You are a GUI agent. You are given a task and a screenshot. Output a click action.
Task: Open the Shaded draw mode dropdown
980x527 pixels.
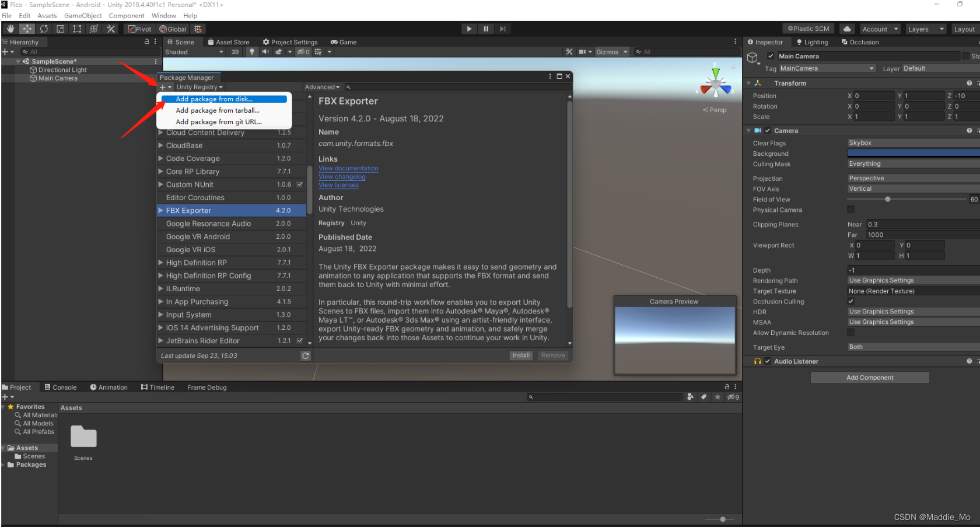tap(194, 52)
